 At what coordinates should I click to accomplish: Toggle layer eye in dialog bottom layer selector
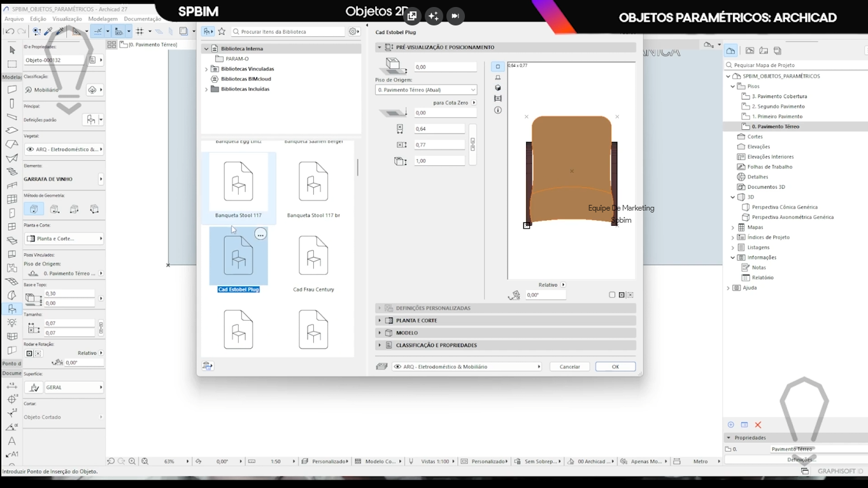point(398,366)
